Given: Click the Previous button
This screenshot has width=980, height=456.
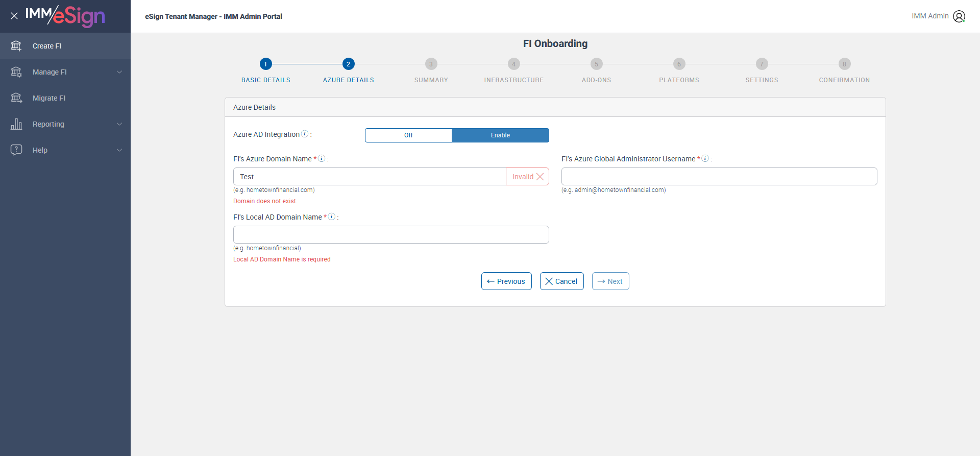Looking at the screenshot, I should point(506,281).
